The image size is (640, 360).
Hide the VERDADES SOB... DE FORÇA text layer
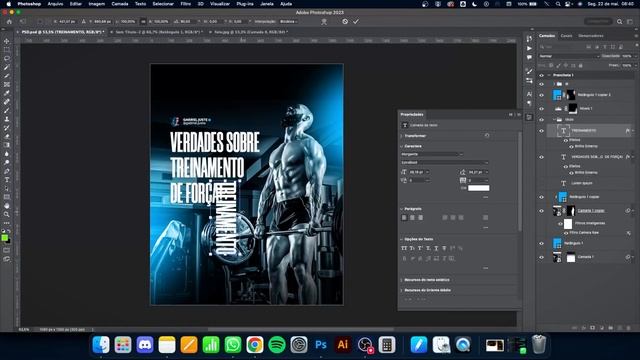(542, 157)
